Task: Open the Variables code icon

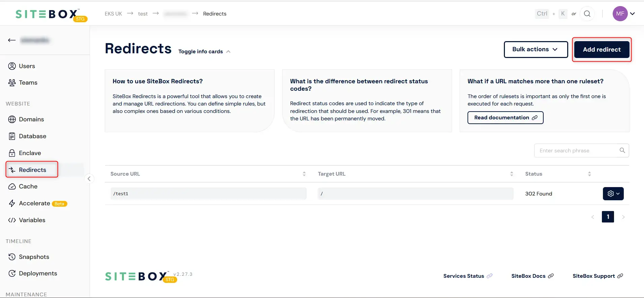Action: tap(12, 220)
